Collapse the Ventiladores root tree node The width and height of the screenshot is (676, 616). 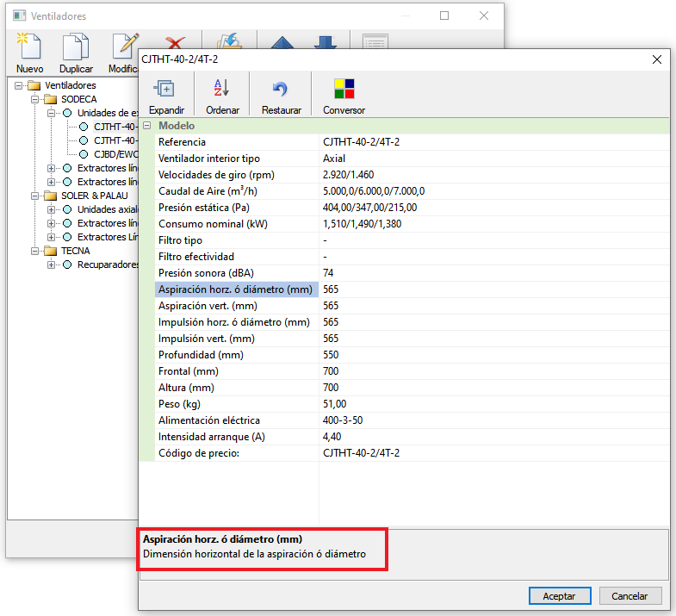tap(18, 85)
